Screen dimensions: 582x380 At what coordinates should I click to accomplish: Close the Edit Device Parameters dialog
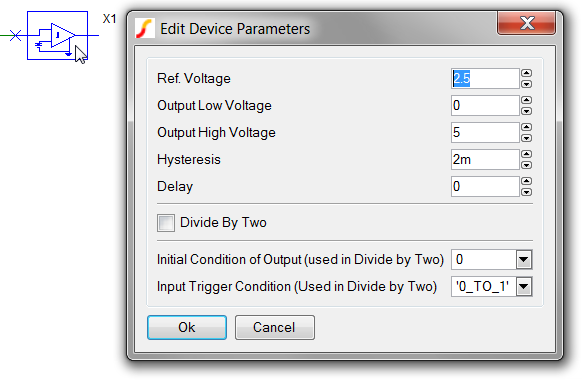526,23
